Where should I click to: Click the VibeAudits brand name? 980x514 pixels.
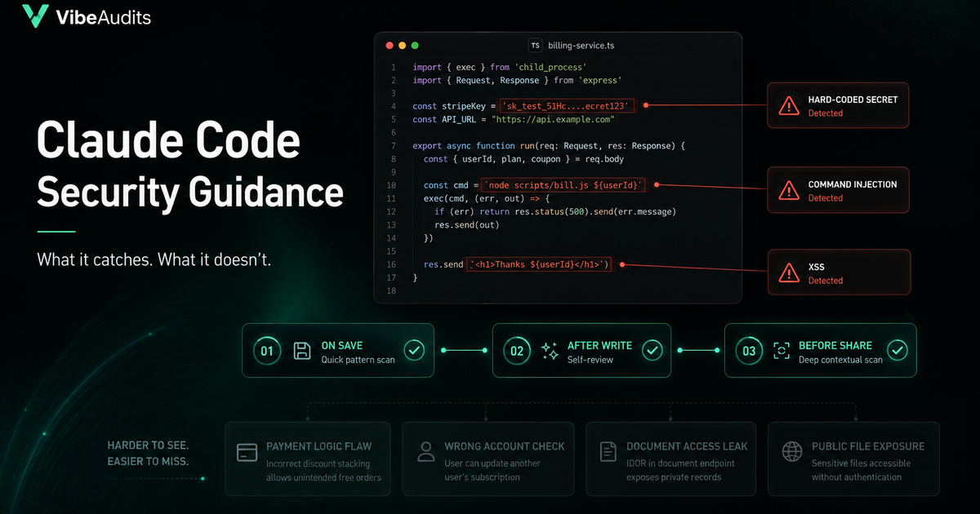103,17
